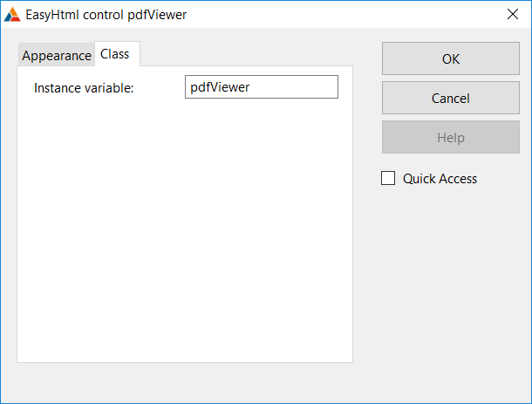Discard changes using Cancel
532x404 pixels.
(x=451, y=98)
